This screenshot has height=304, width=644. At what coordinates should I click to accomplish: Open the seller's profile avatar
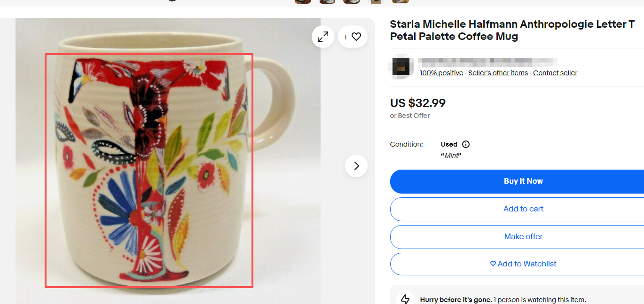click(401, 67)
